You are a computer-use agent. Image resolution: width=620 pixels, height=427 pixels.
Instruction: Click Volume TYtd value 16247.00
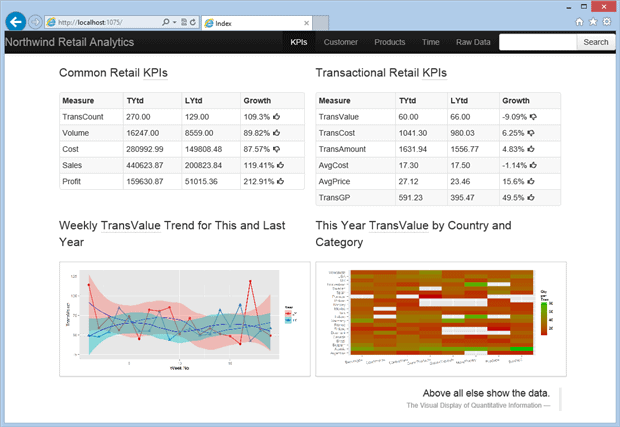(142, 133)
